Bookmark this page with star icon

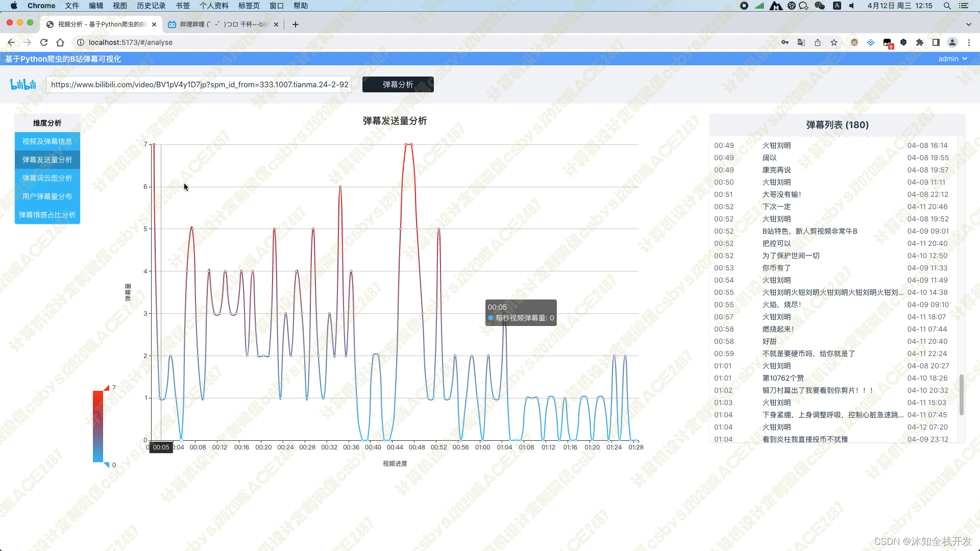click(834, 42)
